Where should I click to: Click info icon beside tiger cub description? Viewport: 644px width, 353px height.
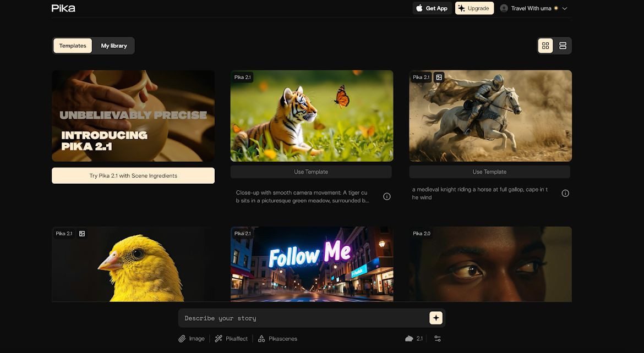(387, 196)
